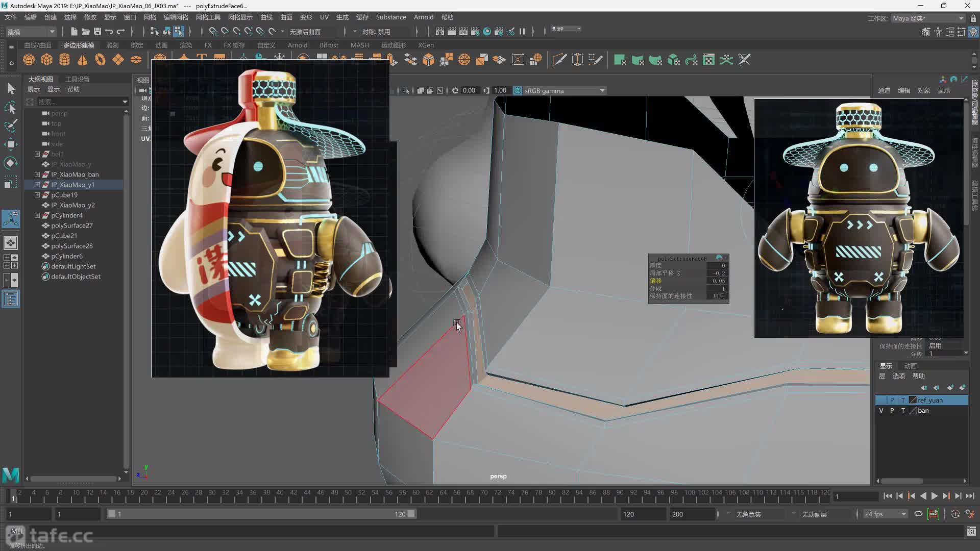
Task: Select the Paint Selection tool
Action: (11, 126)
